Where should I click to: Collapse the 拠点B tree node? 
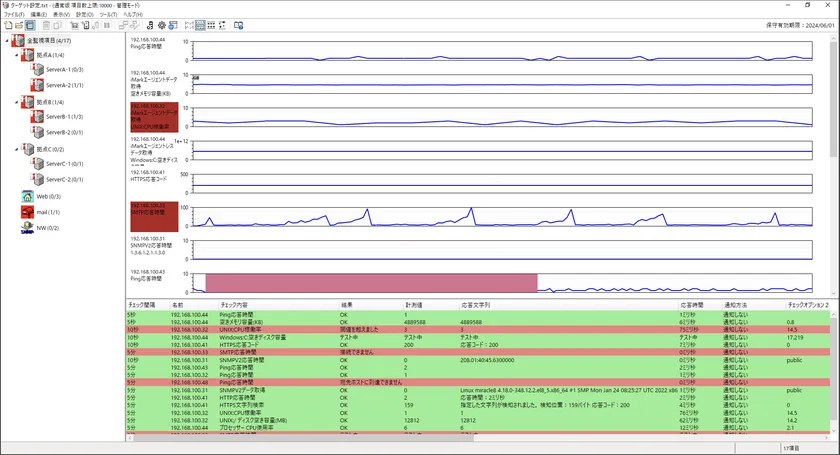coord(17,101)
